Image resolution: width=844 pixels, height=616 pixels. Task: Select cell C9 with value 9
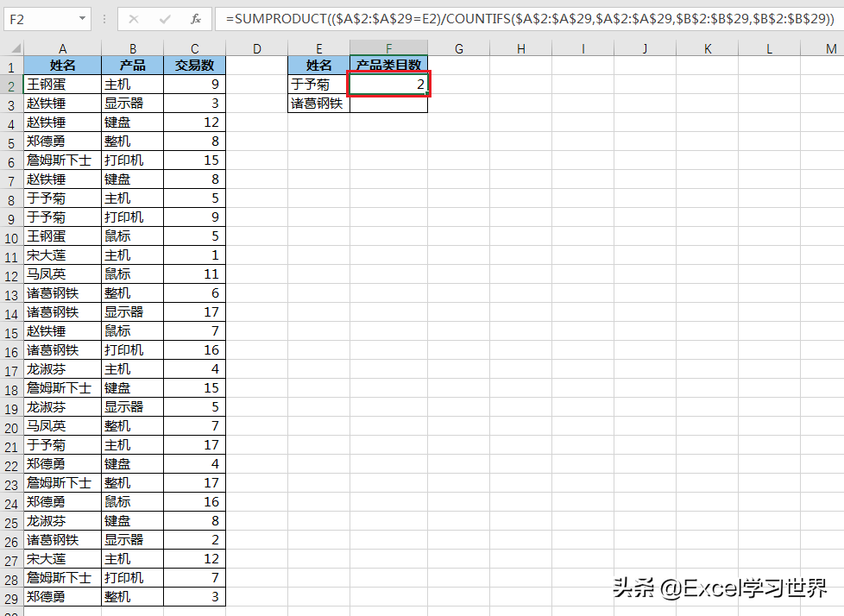tap(194, 217)
